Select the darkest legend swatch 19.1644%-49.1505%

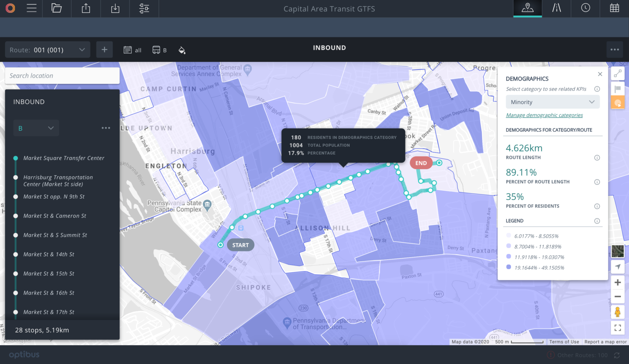[509, 267]
